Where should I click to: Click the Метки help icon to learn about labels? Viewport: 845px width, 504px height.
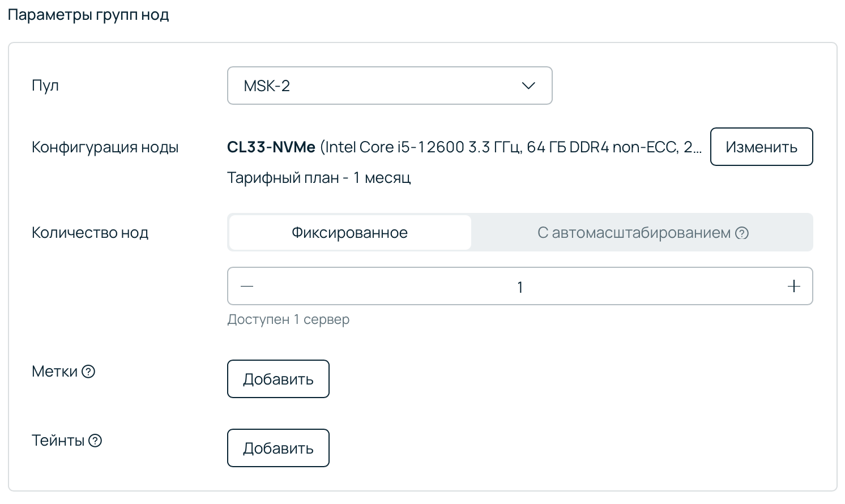pyautogui.click(x=89, y=371)
